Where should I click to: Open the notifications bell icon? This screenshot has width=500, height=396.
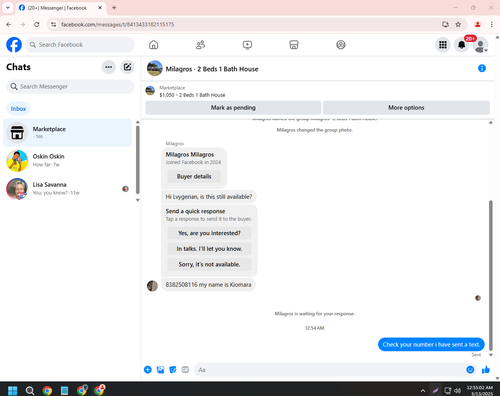click(x=462, y=45)
